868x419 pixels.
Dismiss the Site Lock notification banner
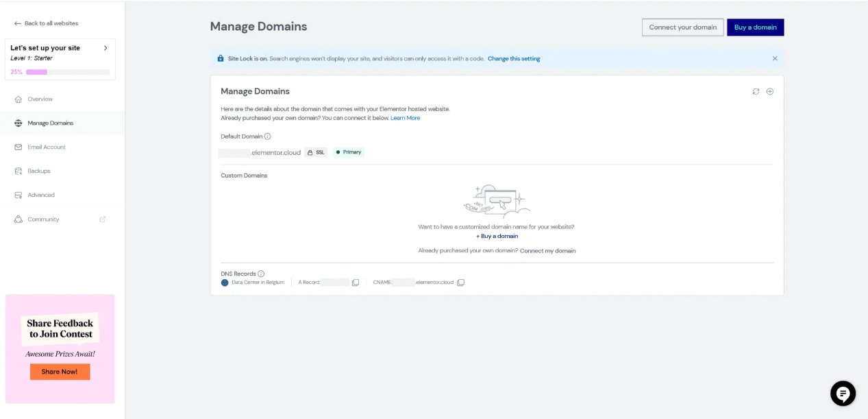click(775, 59)
